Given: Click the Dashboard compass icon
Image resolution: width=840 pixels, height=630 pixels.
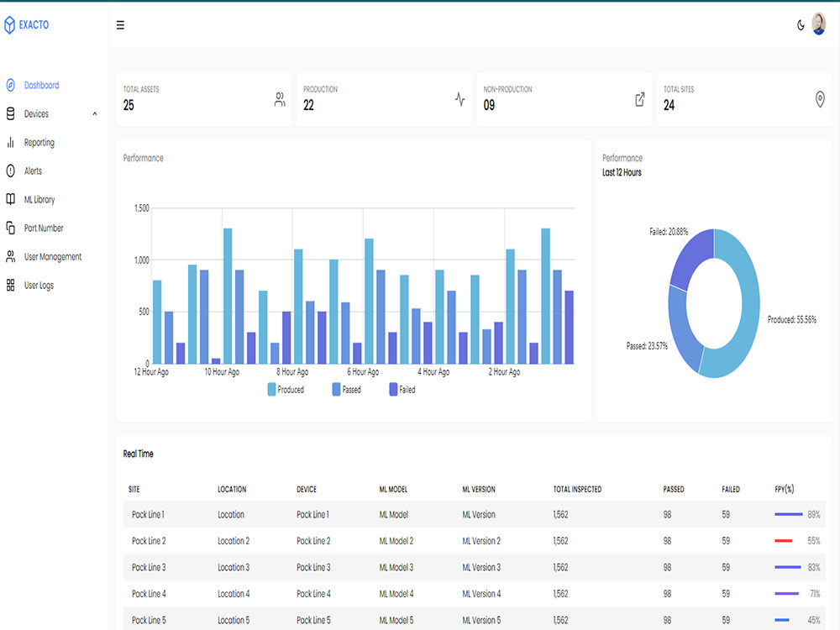Looking at the screenshot, I should pos(10,85).
